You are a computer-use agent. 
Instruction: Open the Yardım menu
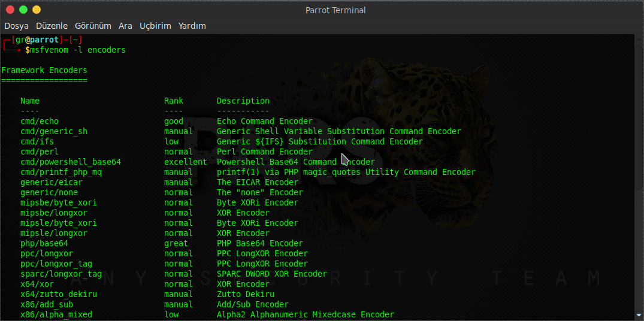tap(192, 26)
